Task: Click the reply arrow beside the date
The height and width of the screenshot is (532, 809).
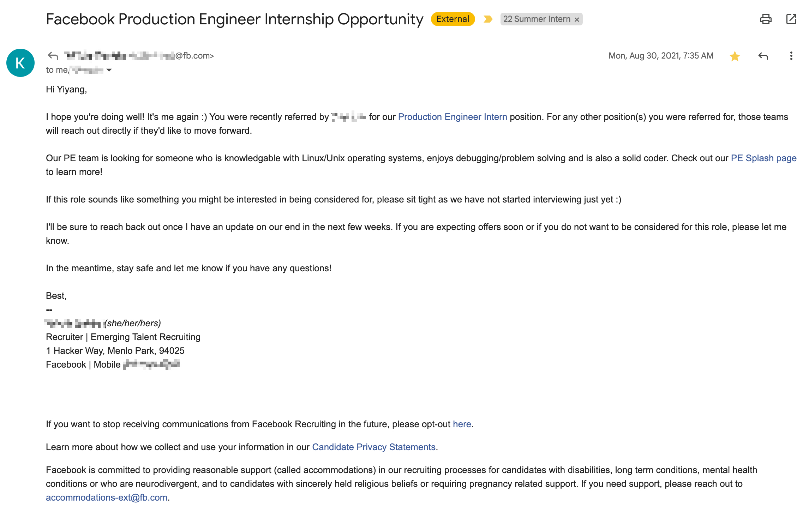Action: pos(763,56)
